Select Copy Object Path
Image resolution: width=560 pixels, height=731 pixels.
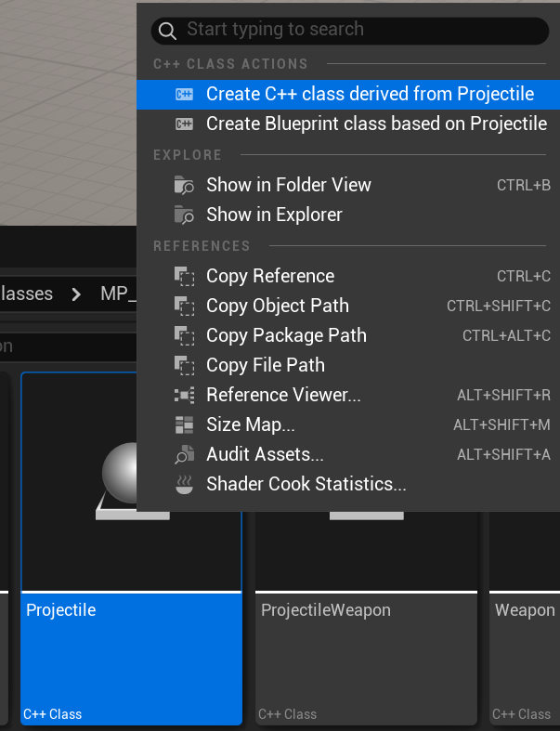[348, 306]
